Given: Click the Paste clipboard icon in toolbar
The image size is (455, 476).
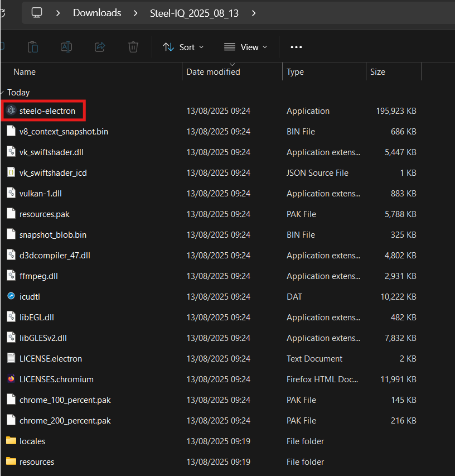Looking at the screenshot, I should click(33, 47).
